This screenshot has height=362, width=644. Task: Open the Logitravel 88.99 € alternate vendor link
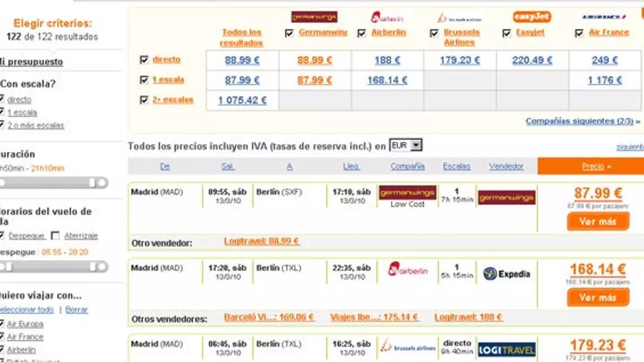[261, 242]
